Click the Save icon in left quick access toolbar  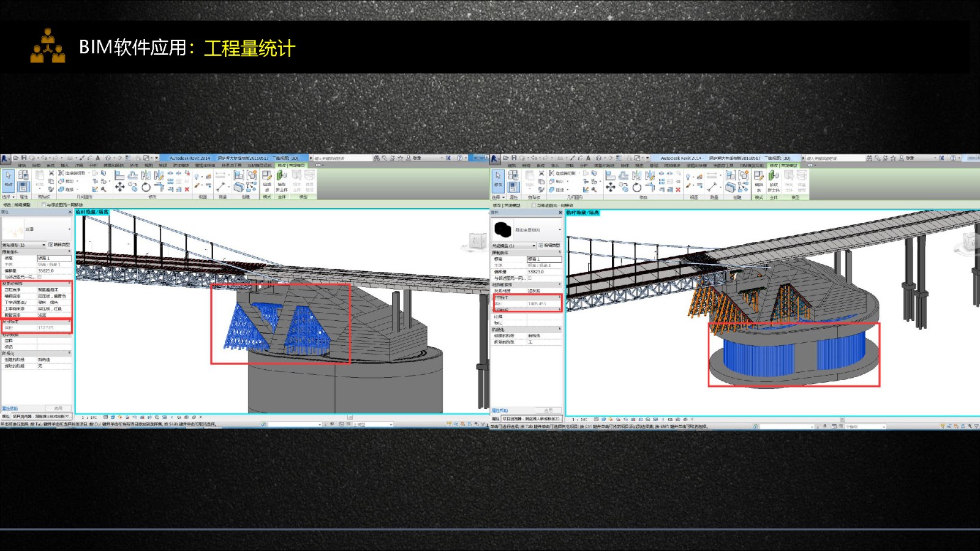click(x=23, y=158)
